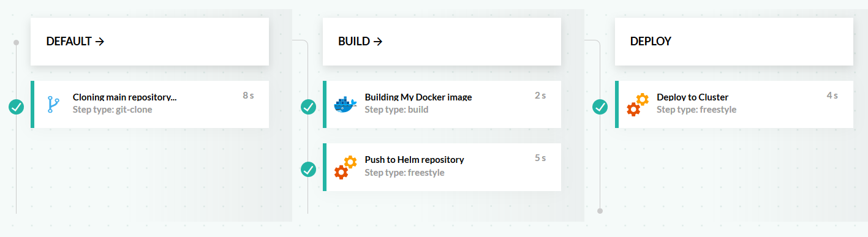
Task: Click green checkmark beside Push to Helm repository
Action: 308,170
